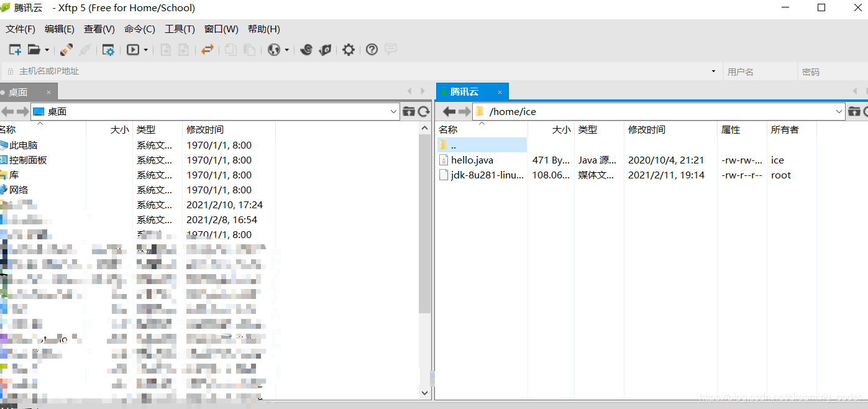The width and height of the screenshot is (868, 409).
Task: Click the greyed Paste toolbar icon
Action: (x=249, y=50)
